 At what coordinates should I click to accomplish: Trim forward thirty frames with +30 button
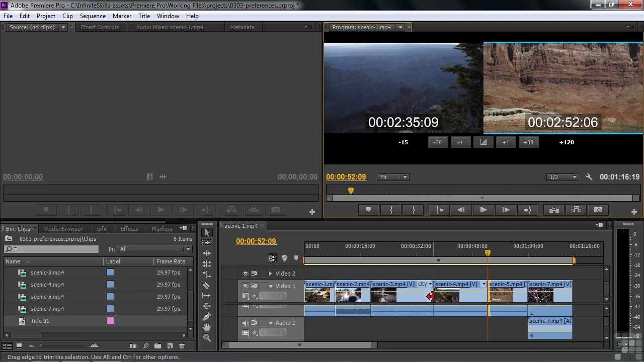pos(528,142)
